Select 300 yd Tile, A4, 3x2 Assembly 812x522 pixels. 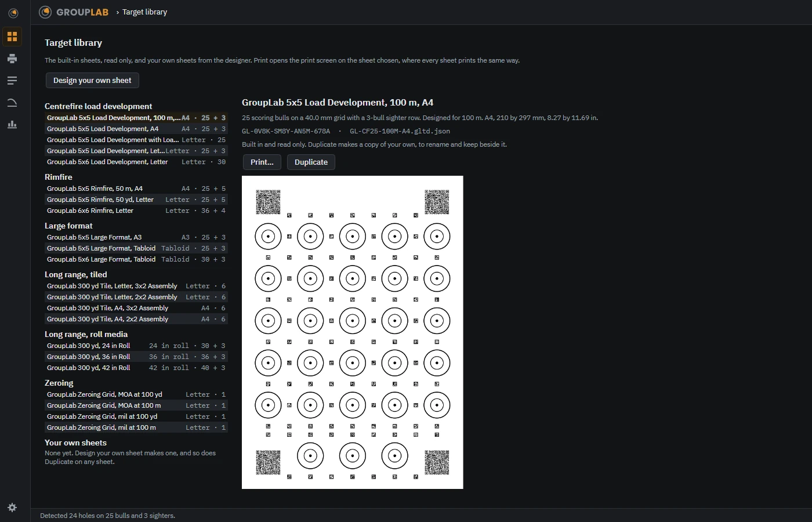click(136, 308)
